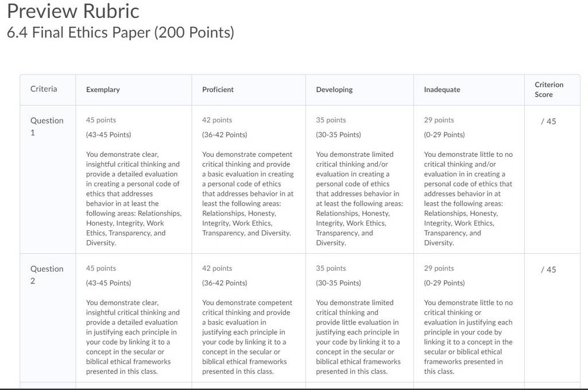588x390 pixels.
Task: Click the Inadequate column header
Action: (442, 90)
